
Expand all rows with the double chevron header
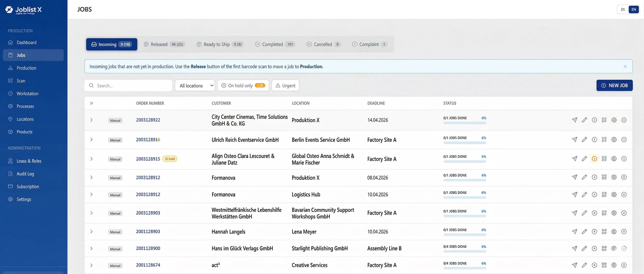92,103
